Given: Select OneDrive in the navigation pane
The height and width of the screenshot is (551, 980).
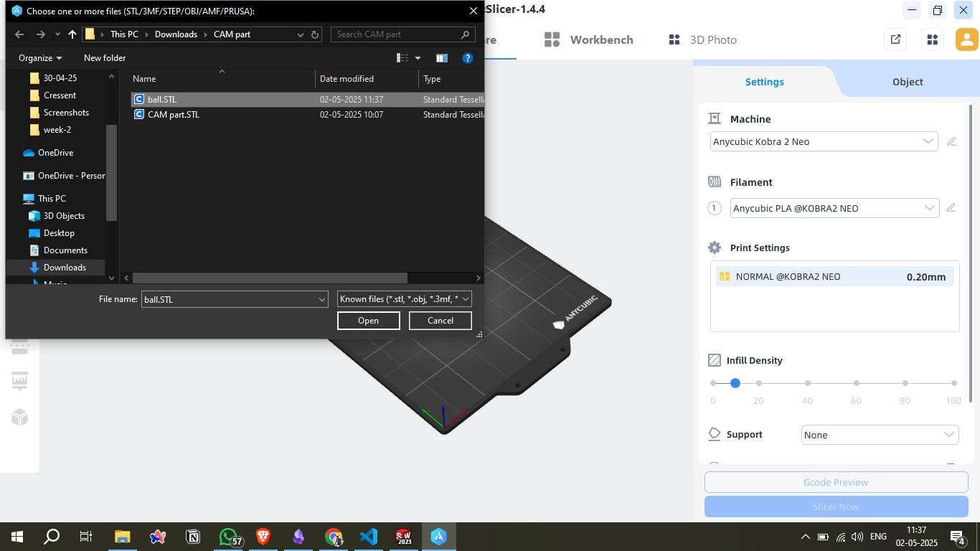Looking at the screenshot, I should coord(55,153).
